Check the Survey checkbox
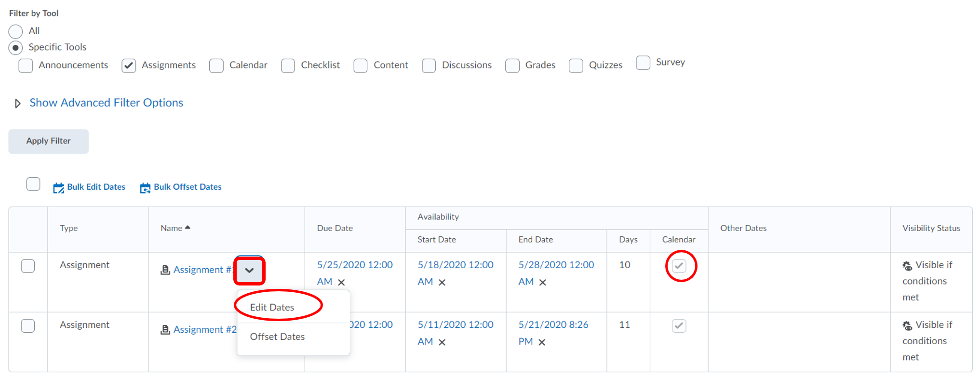 (x=643, y=63)
